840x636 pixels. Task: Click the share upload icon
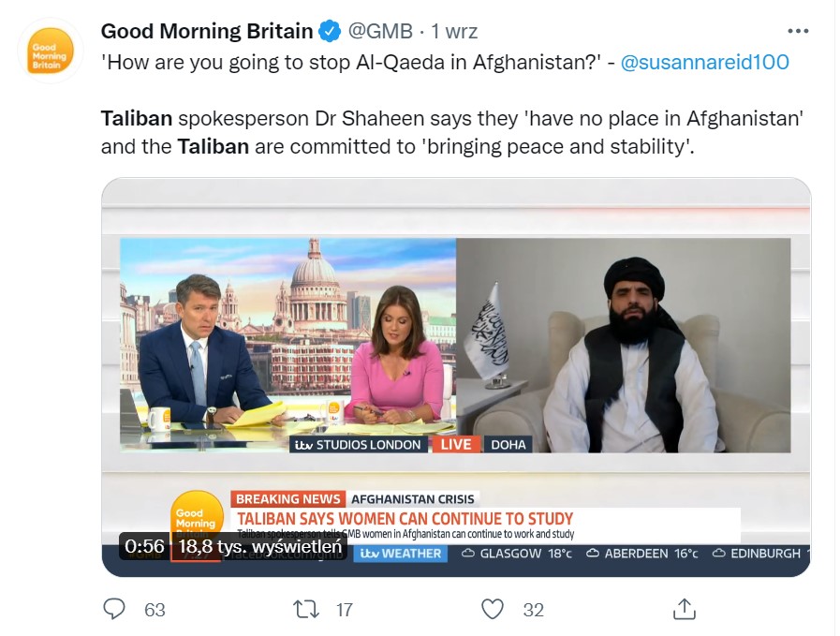[x=685, y=609]
